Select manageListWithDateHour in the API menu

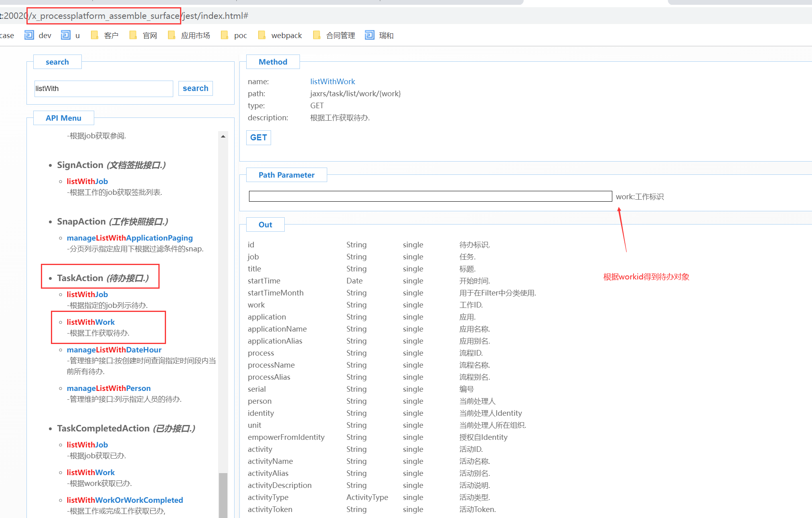pos(114,350)
